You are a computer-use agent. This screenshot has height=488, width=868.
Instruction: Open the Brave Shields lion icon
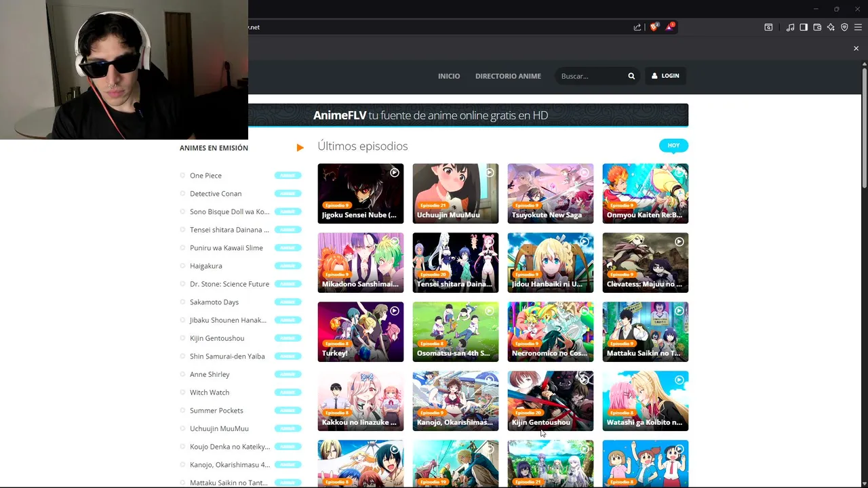click(654, 27)
